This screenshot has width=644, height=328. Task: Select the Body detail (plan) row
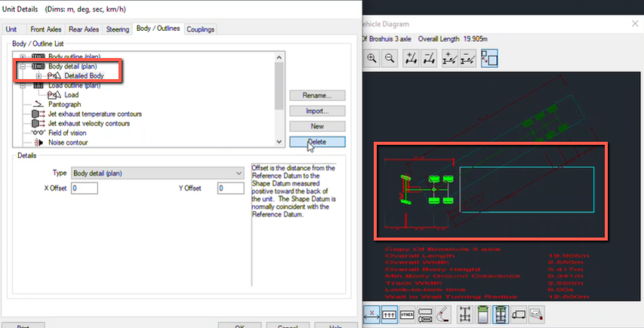(72, 66)
